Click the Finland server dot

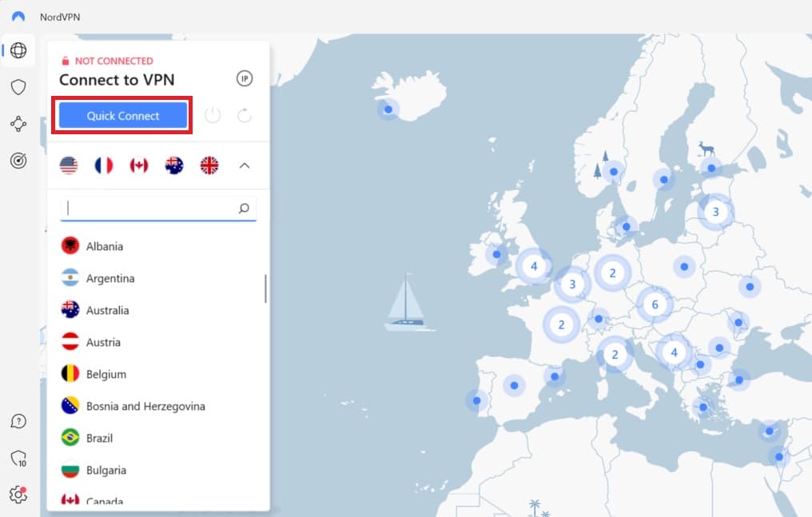click(x=711, y=168)
